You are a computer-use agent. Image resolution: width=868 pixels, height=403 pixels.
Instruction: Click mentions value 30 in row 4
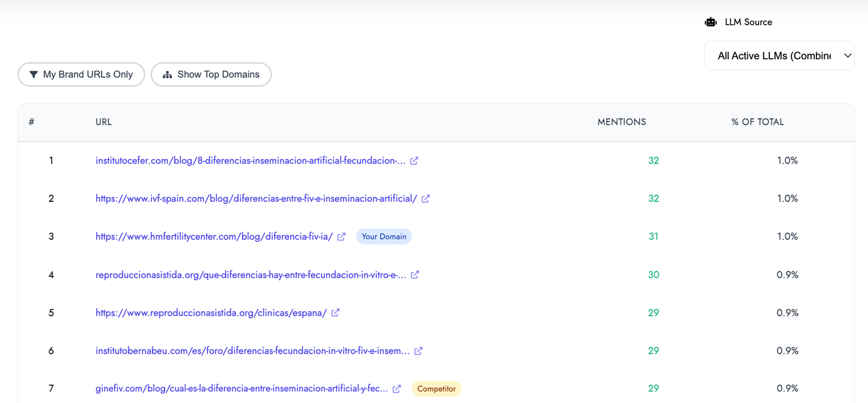pos(653,275)
